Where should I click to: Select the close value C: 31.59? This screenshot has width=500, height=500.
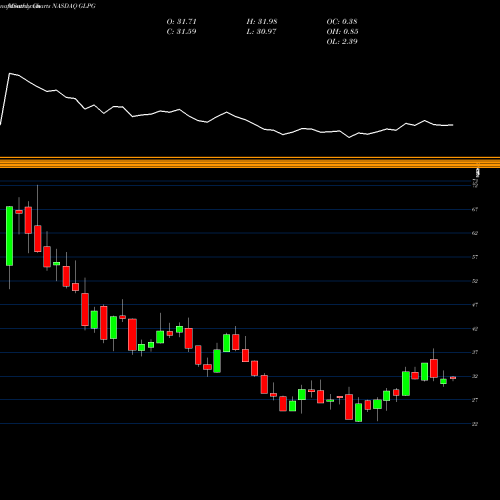(181, 32)
